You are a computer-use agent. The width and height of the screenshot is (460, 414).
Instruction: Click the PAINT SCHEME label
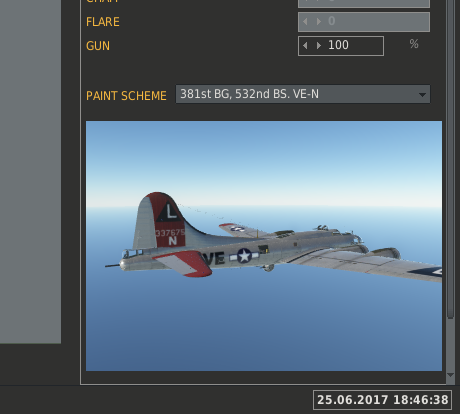[126, 96]
